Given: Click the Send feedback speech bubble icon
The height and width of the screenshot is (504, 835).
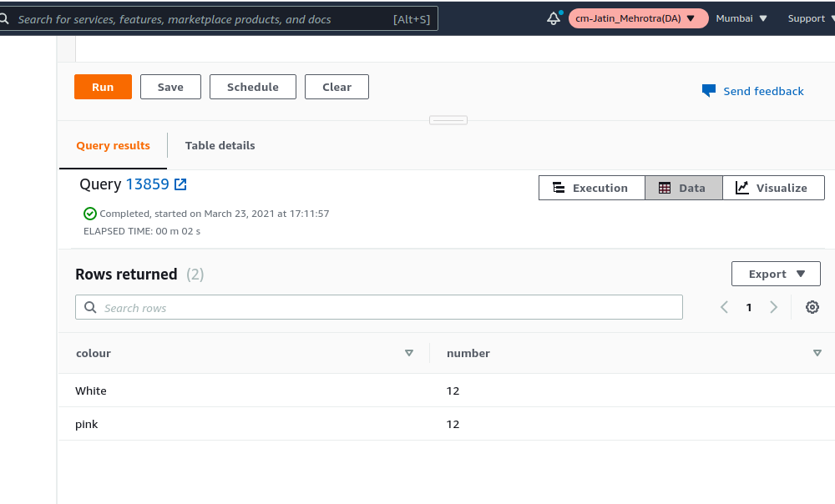Looking at the screenshot, I should pyautogui.click(x=709, y=90).
